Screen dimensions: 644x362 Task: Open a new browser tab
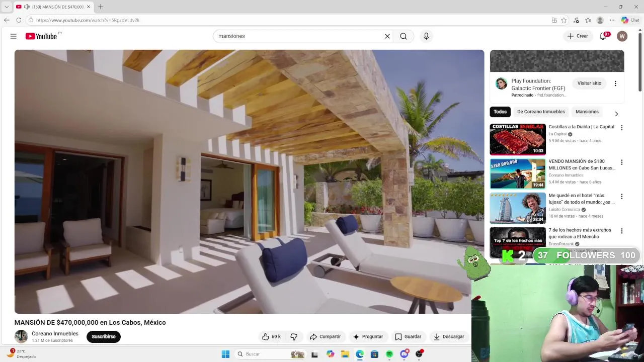point(101,7)
